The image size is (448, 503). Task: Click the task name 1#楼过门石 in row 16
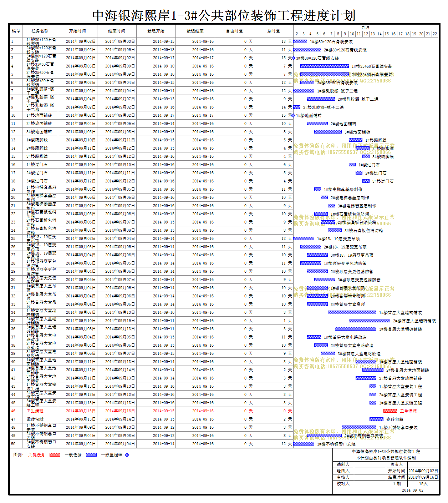coord(37,165)
